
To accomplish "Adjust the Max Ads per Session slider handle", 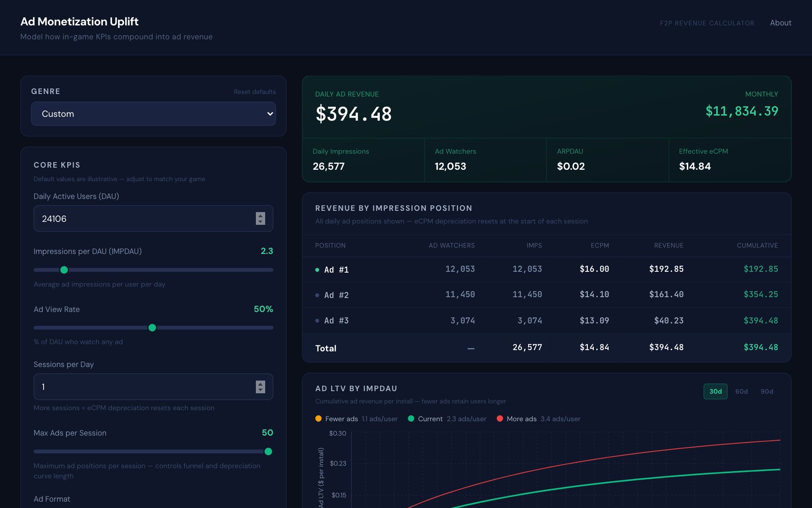I will tap(268, 452).
